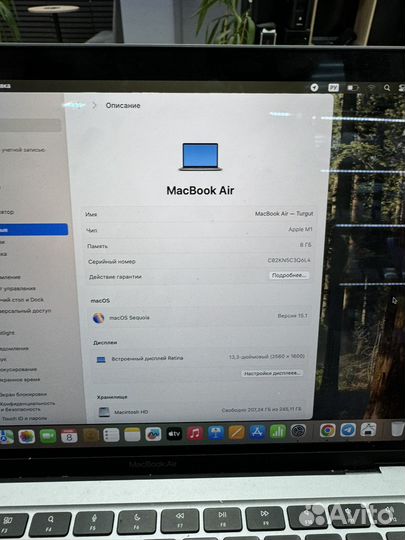The image size is (405, 540).
Task: Open Photos from the Dock
Action: [x=27, y=436]
